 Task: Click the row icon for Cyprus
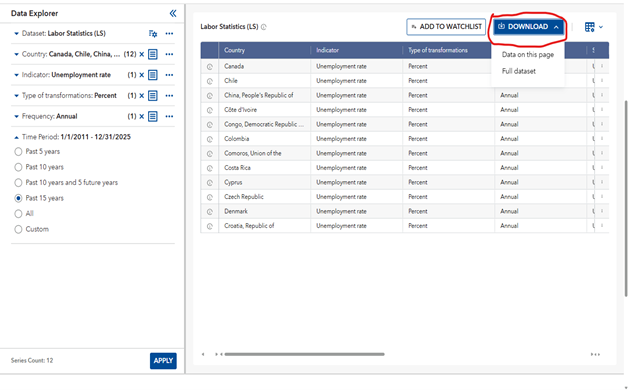pos(209,183)
